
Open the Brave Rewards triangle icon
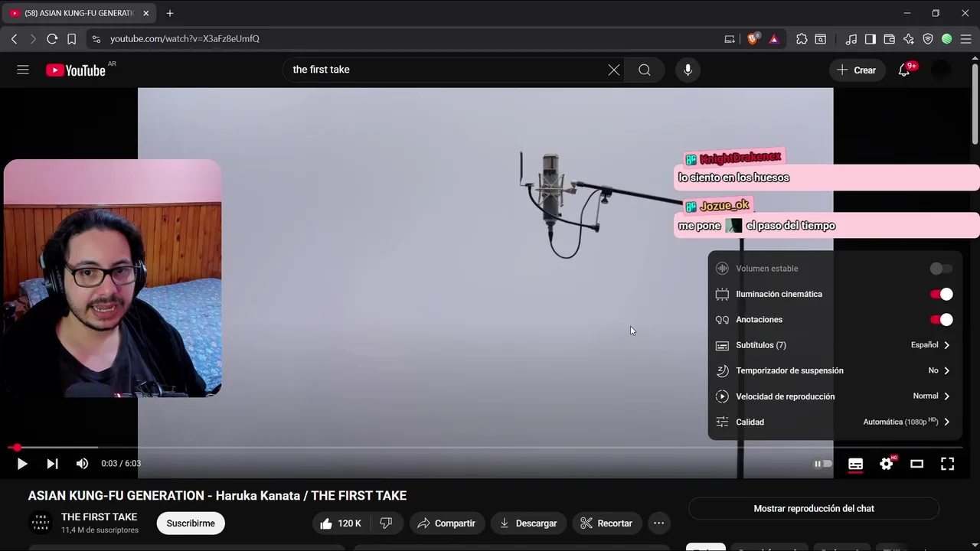point(774,38)
